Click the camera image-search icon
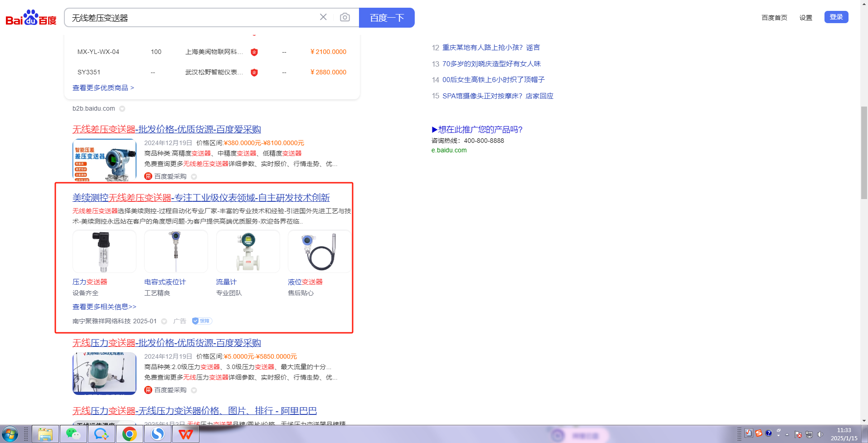 [344, 17]
